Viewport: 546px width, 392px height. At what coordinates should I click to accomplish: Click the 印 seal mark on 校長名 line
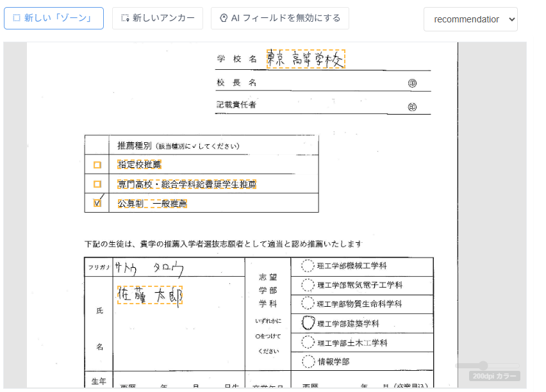click(412, 83)
